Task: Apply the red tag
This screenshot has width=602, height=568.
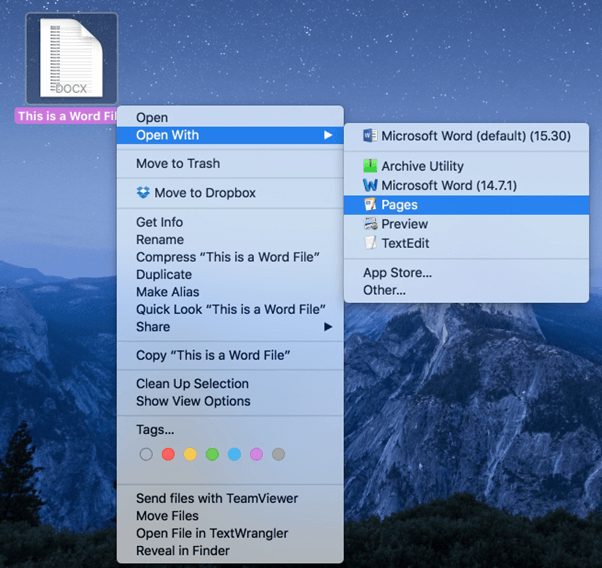Action: point(168,454)
